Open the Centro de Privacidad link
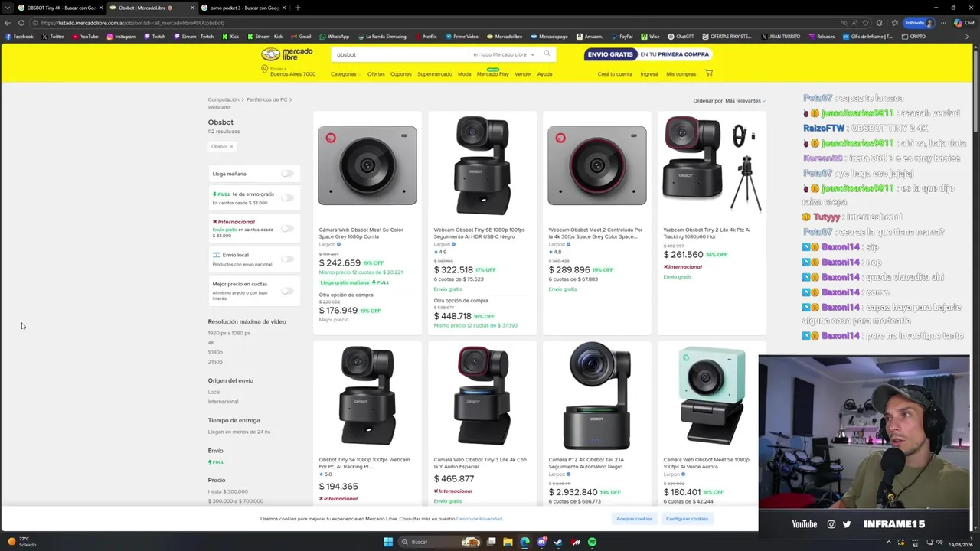Viewport: 980px width, 551px height. (479, 519)
